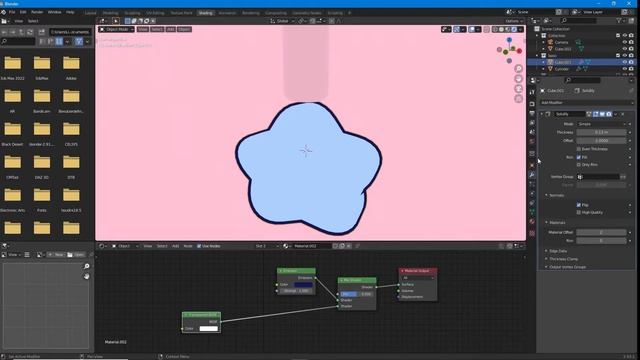The width and height of the screenshot is (640, 360).
Task: Click the file browser path field
Action: pos(70,32)
